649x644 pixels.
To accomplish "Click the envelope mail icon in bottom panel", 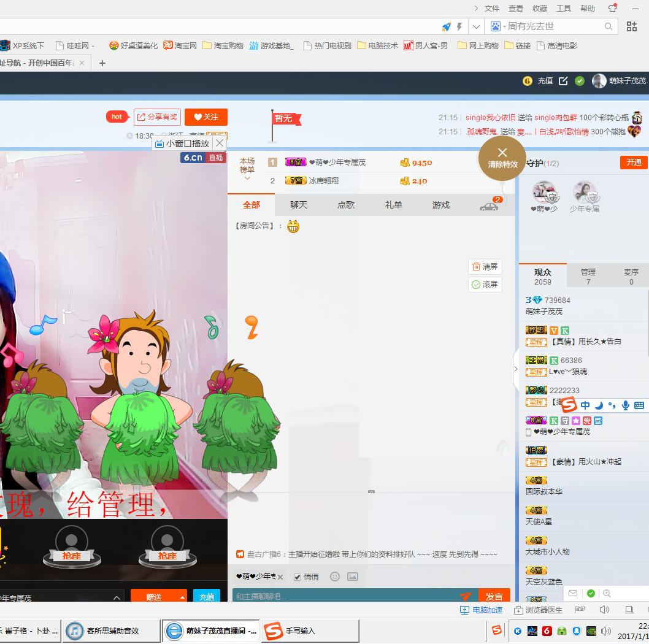I will (573, 593).
